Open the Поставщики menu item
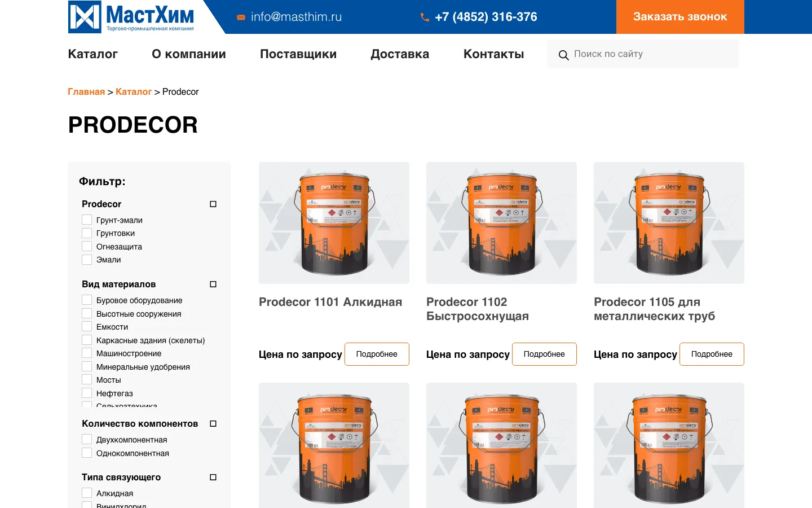Screen dimensions: 812x508 click(298, 54)
